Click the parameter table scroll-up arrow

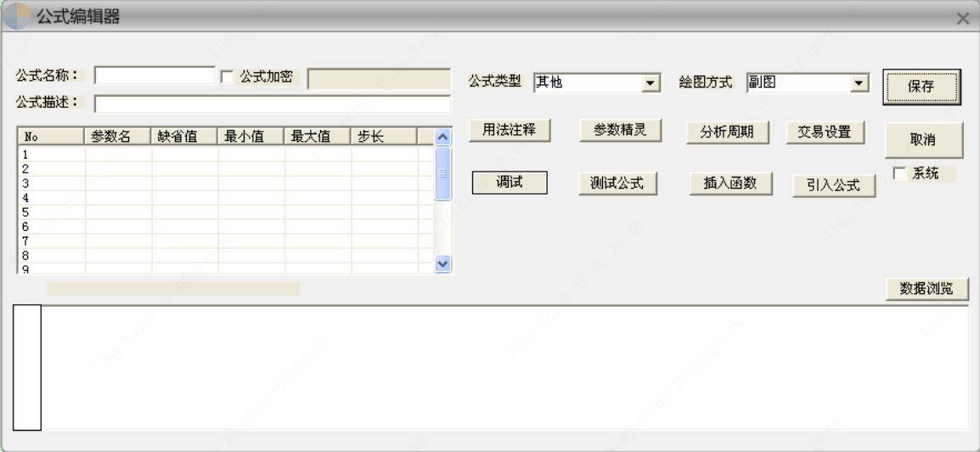pyautogui.click(x=442, y=136)
